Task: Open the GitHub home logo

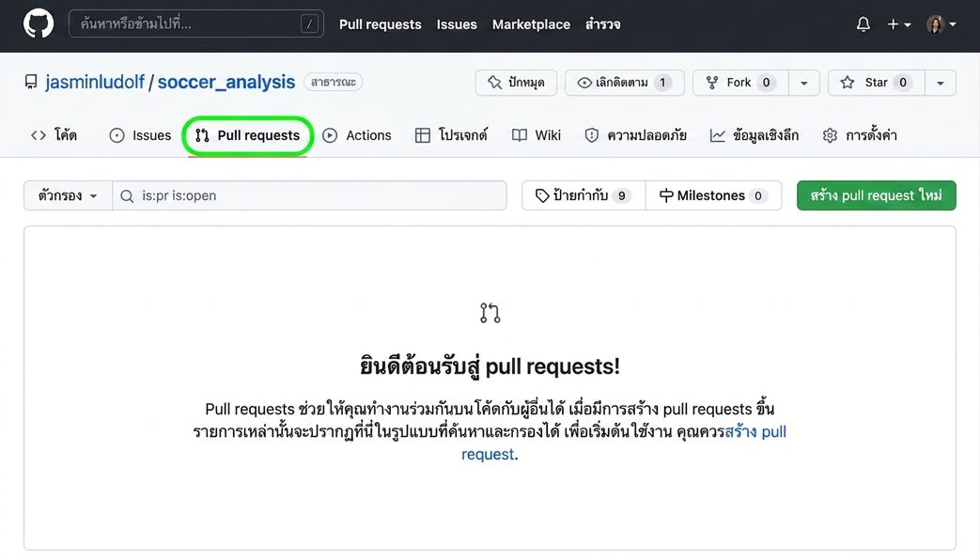Action: (x=39, y=24)
